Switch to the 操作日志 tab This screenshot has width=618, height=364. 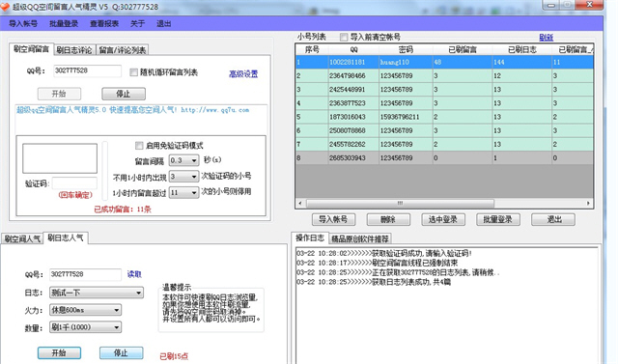coord(310,238)
